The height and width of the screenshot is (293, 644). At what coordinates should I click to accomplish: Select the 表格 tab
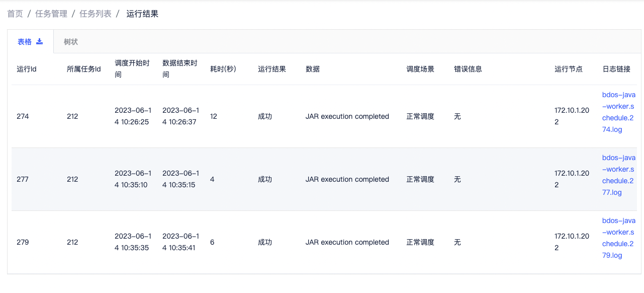(30, 42)
